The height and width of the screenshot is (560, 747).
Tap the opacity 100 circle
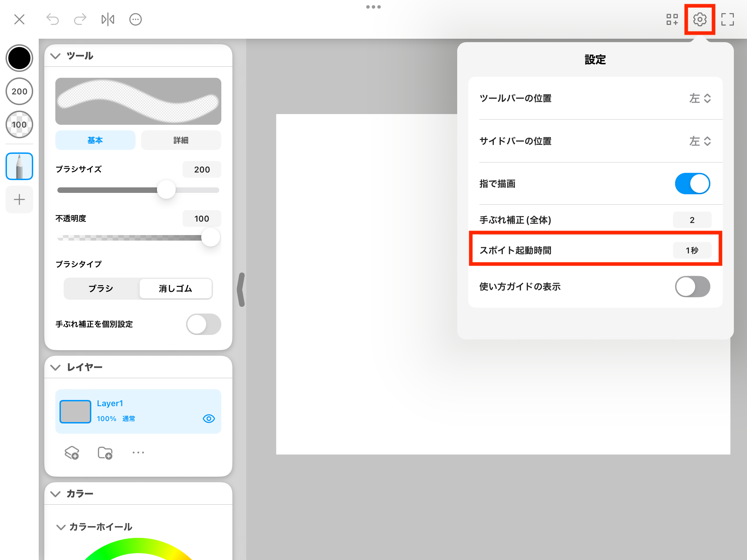(x=19, y=124)
